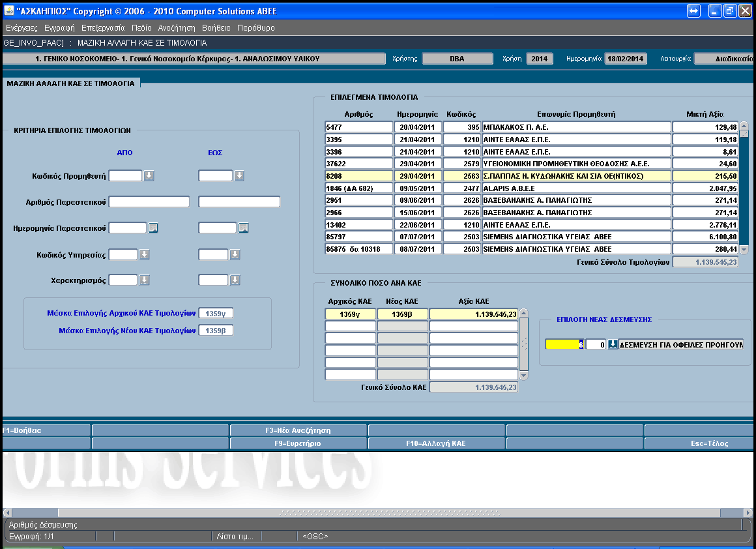Click the horizontal scrollbar right arrow

click(748, 512)
